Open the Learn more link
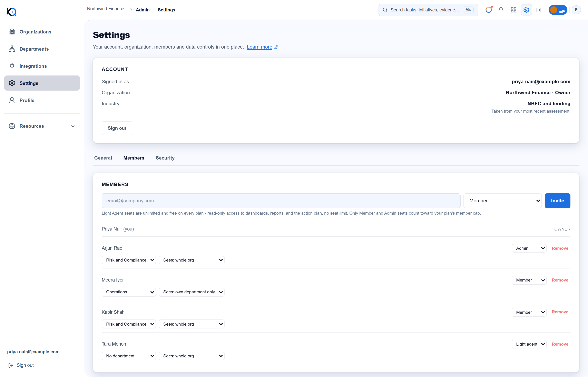Screen dimensions: 588x377 tap(259, 47)
